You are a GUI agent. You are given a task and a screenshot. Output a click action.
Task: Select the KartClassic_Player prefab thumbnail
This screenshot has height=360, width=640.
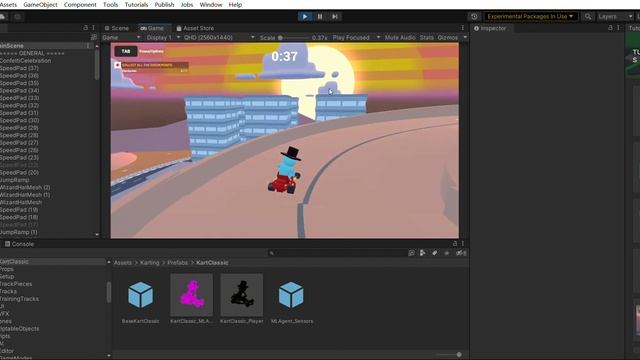point(242,295)
